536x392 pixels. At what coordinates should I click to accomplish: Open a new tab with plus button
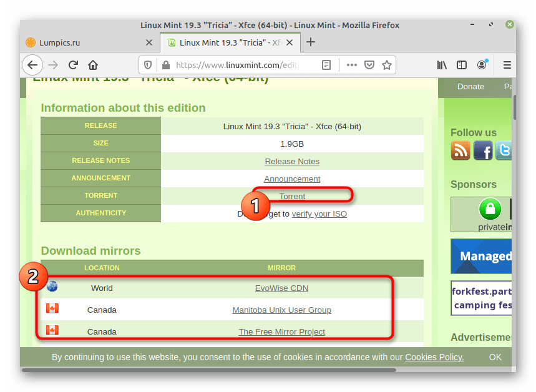pyautogui.click(x=310, y=42)
